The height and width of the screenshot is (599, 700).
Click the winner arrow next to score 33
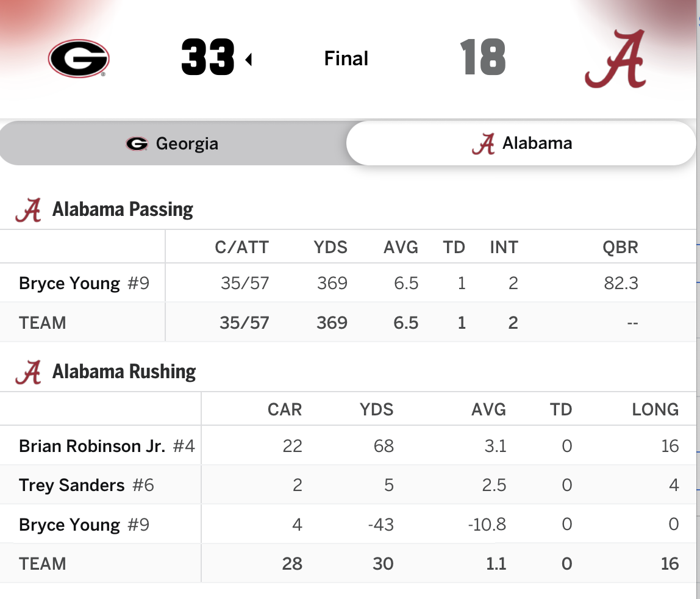pyautogui.click(x=248, y=59)
